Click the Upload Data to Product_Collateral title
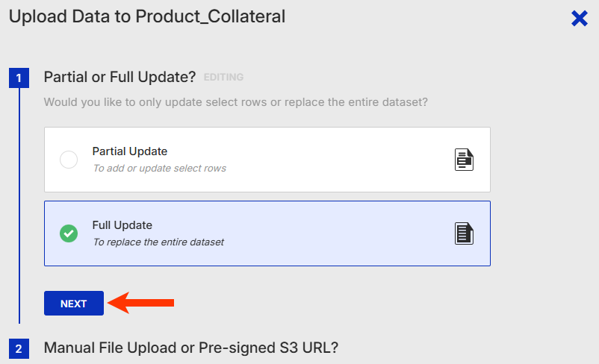This screenshot has width=599, height=364. point(147,17)
